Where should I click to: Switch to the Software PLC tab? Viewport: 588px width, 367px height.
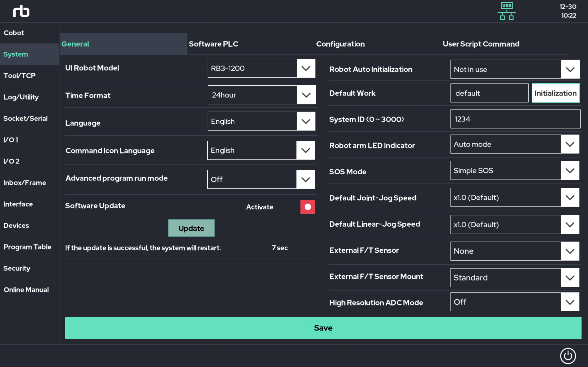pos(213,44)
